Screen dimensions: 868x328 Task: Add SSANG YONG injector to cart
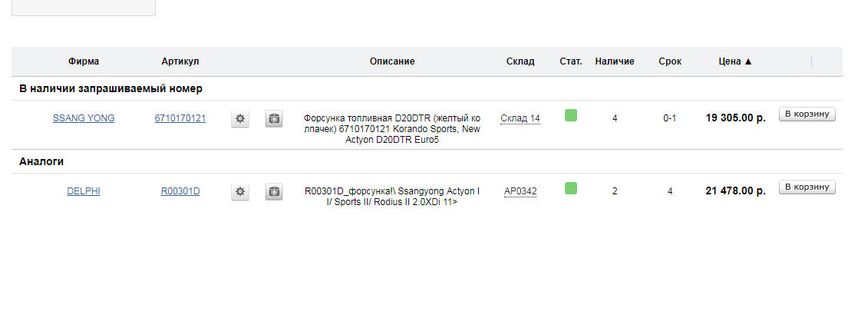(807, 114)
